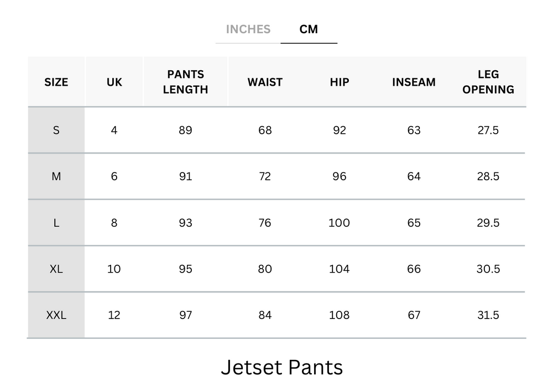Select the LEG OPENING column header
553x392 pixels.
coord(489,82)
